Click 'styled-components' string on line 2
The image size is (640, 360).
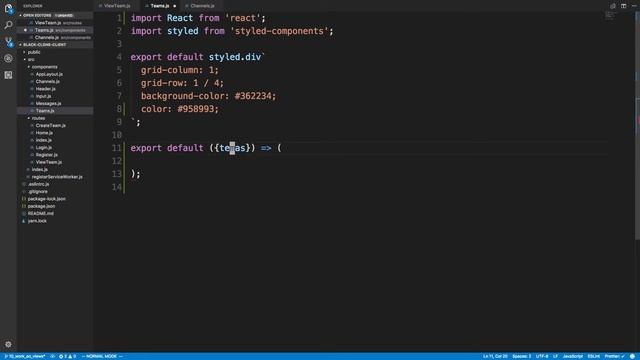point(279,31)
